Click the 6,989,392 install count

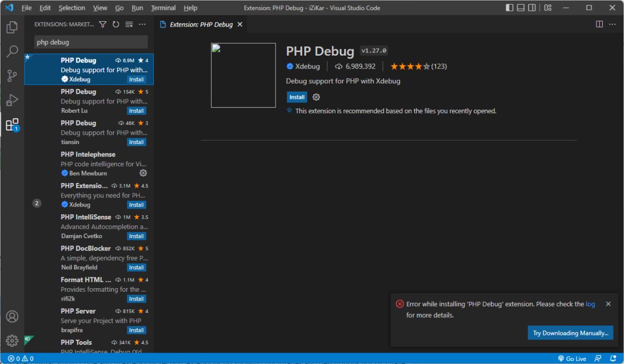pos(355,66)
